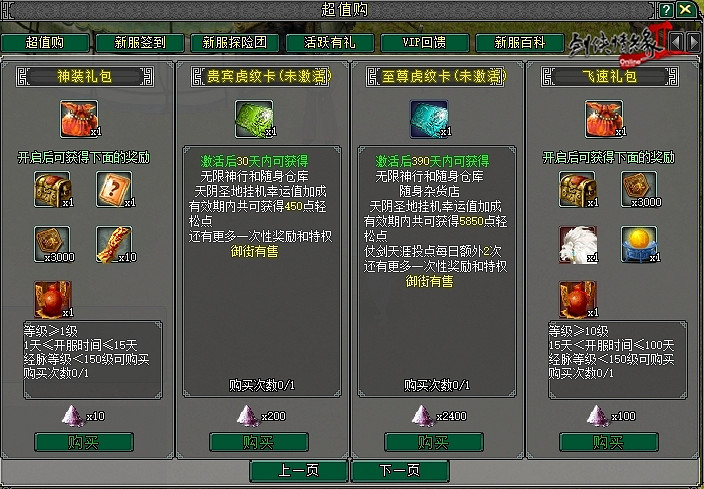Click the x3000 token in 飞速礼包
This screenshot has height=489, width=704.
639,189
